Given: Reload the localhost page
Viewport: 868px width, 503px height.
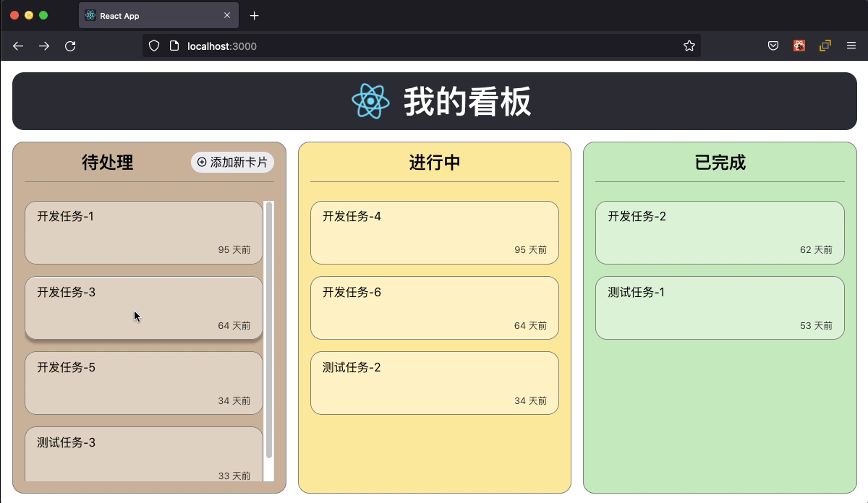Looking at the screenshot, I should 70,46.
